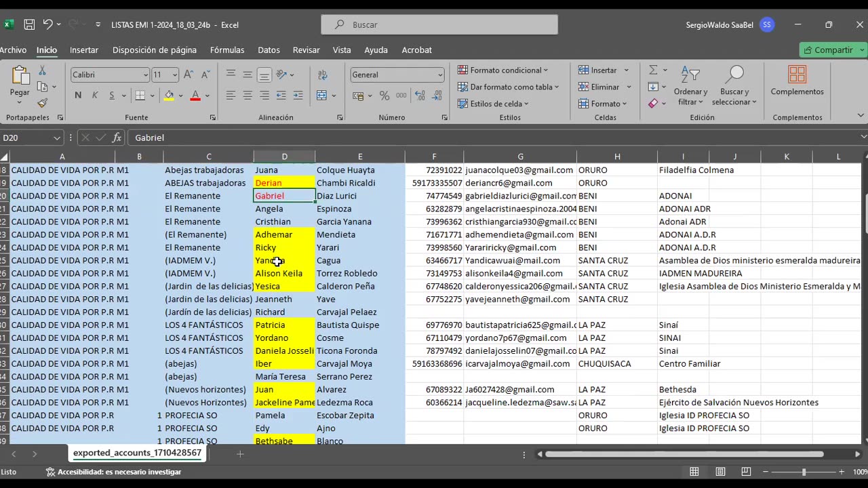Switch to Disposición de página tab
Screen dimensions: 868x488
pyautogui.click(x=155, y=50)
